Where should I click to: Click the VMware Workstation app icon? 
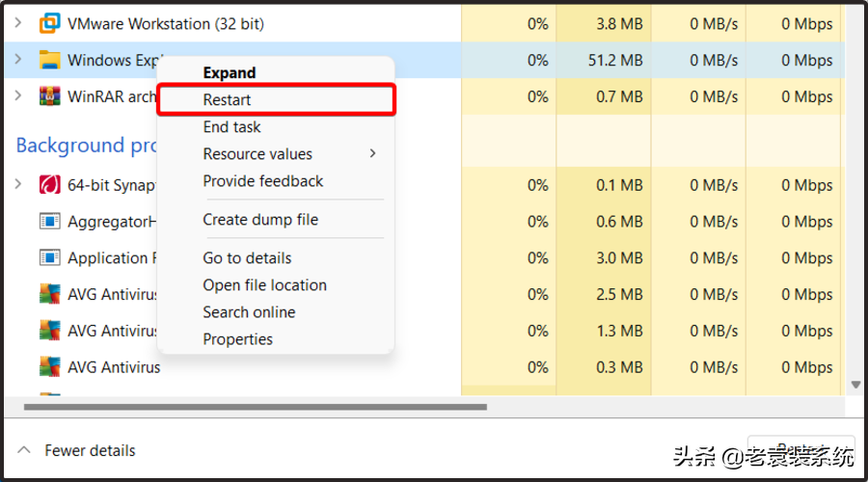(50, 23)
